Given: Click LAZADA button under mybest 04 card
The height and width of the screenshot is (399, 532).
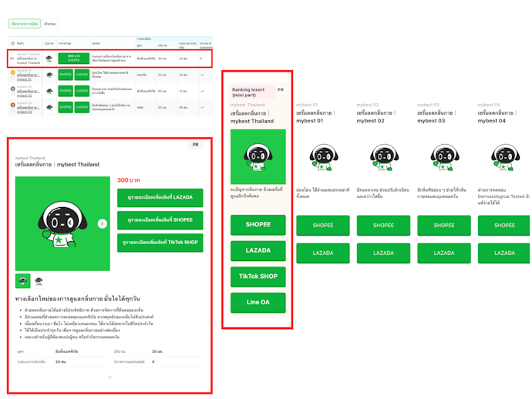Looking at the screenshot, I should (x=503, y=253).
